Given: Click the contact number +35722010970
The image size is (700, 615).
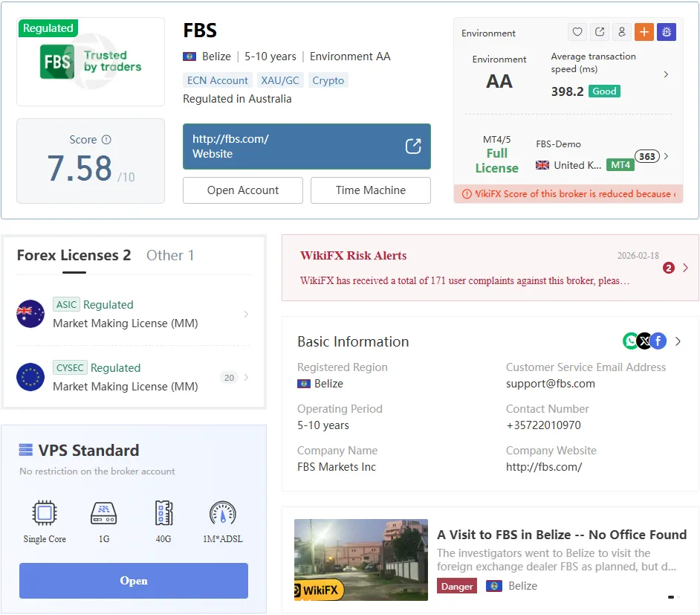Looking at the screenshot, I should coord(543,425).
